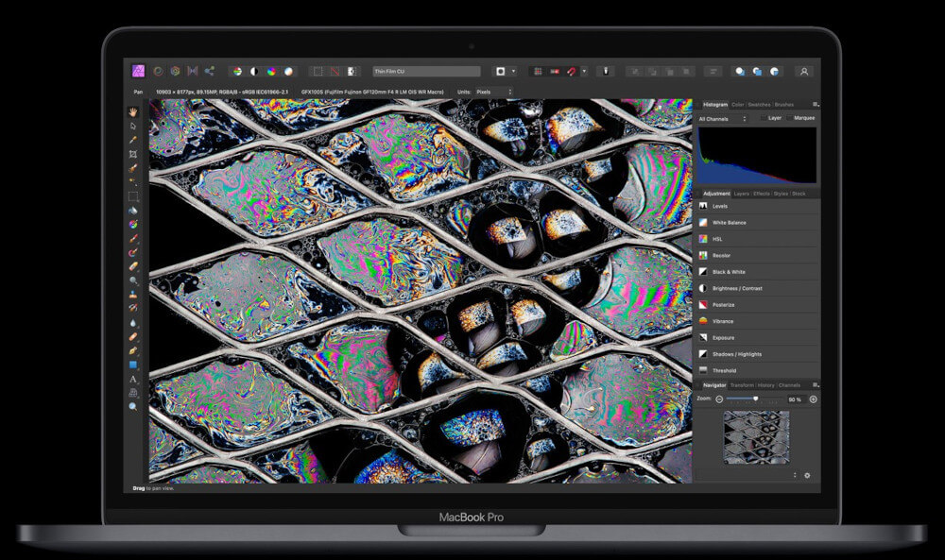
Task: Open the Export persona share icon
Action: click(209, 71)
